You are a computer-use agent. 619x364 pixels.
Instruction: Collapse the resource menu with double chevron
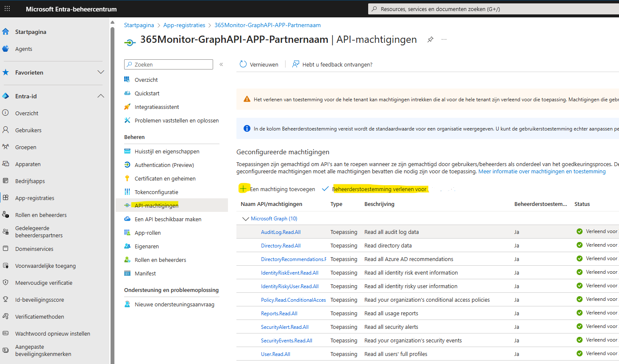221,64
